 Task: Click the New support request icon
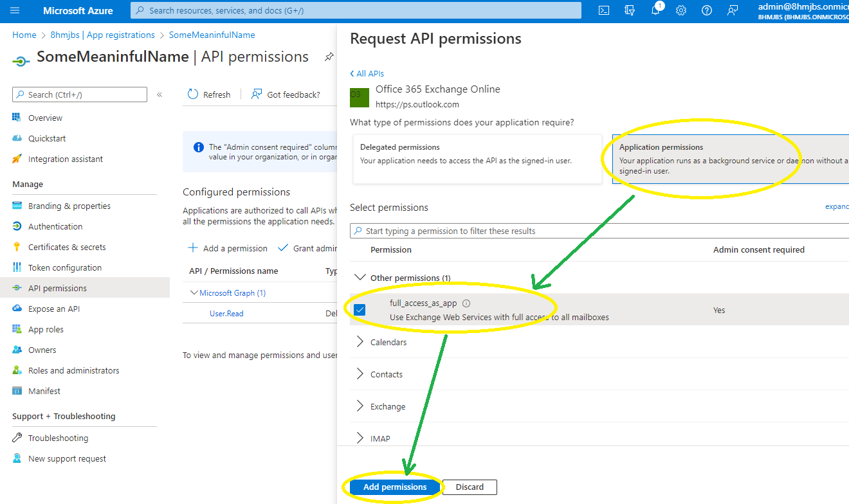click(17, 458)
